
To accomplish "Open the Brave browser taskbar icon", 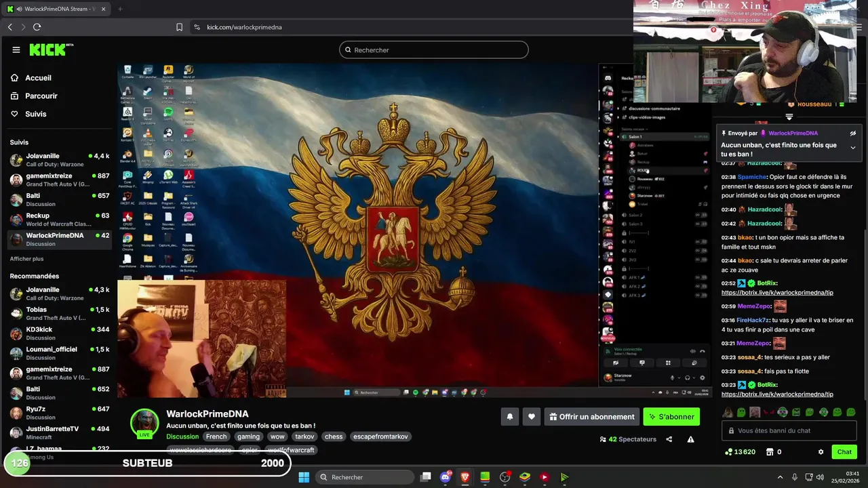I will click(465, 477).
